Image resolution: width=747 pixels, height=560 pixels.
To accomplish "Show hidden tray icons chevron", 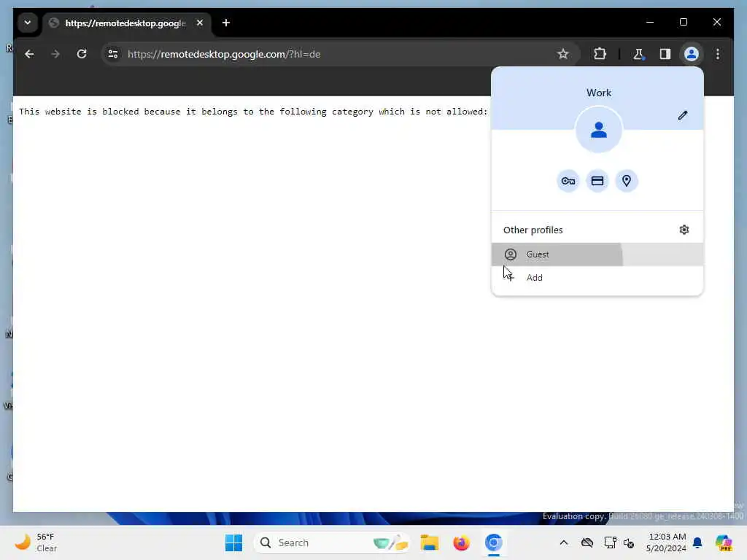I will click(x=564, y=542).
